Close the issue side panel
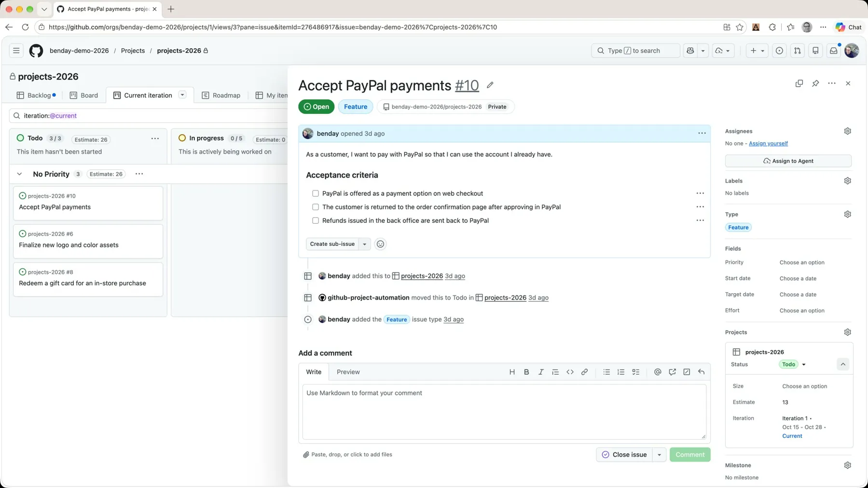This screenshot has width=868, height=488. (x=848, y=83)
